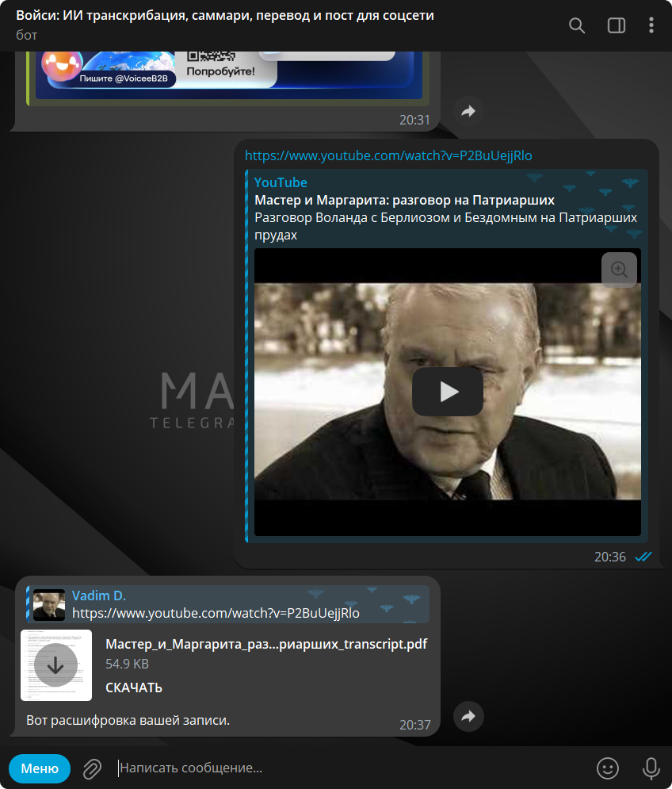
Task: Open the bot chat header title
Action: [x=225, y=16]
